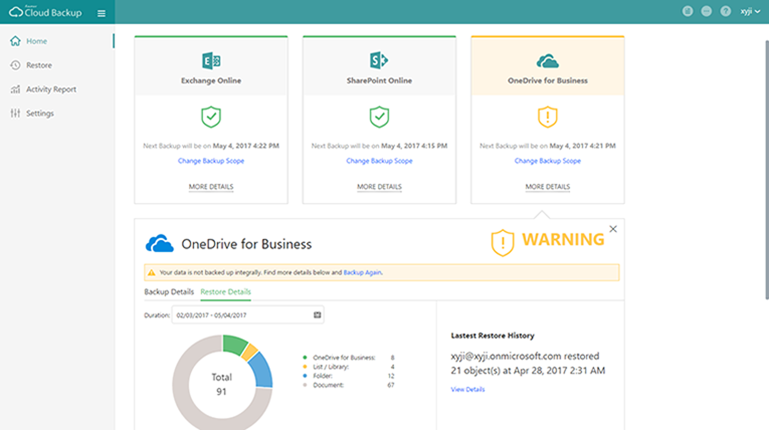This screenshot has width=769, height=430.
Task: Click the page vertical scrollbar
Action: point(766,170)
